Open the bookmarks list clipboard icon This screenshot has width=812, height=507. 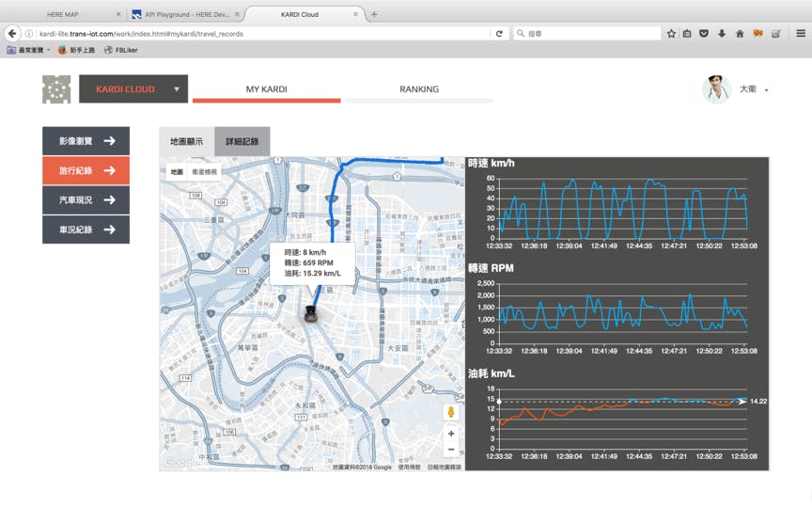click(x=687, y=34)
